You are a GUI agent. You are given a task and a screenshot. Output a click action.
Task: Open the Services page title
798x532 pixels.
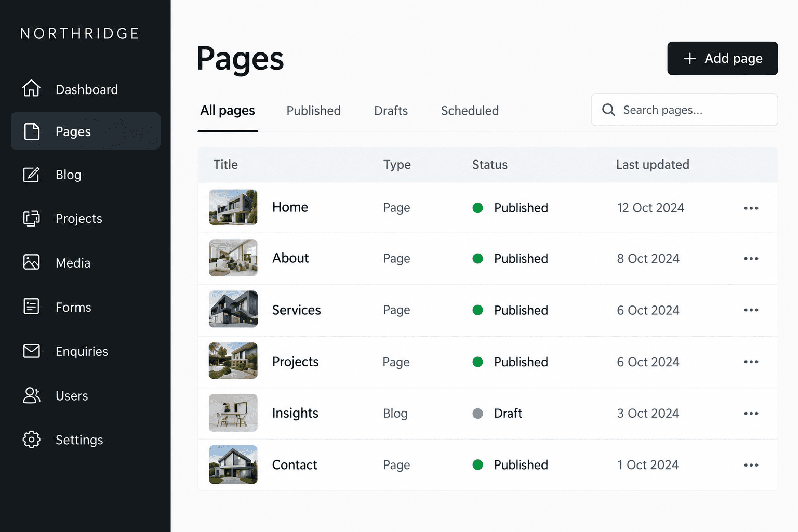coord(297,310)
